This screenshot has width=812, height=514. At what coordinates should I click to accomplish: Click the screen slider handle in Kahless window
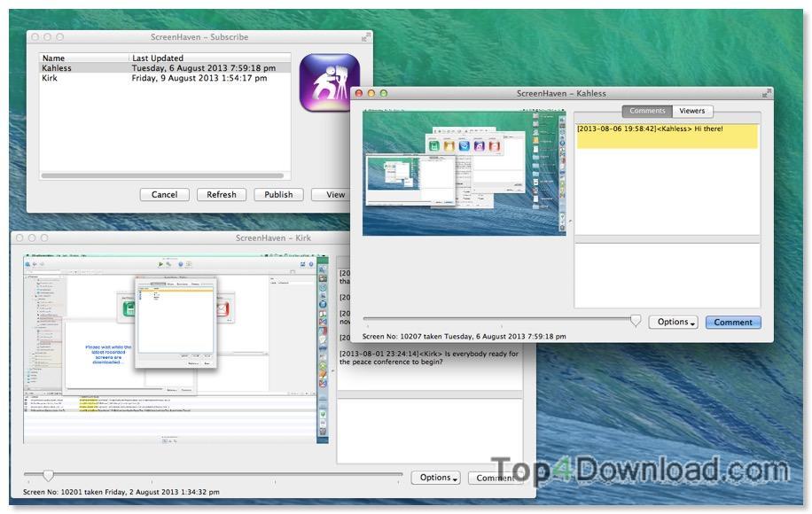[636, 321]
